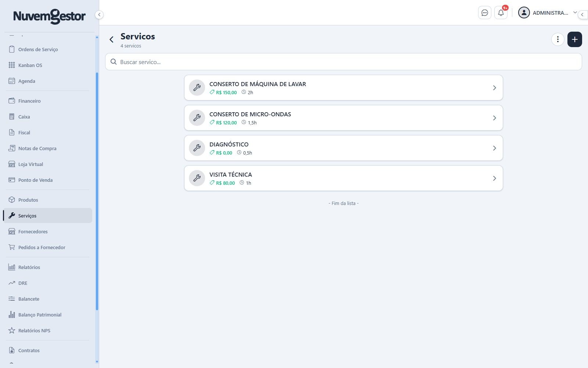Go to Financeiro section
The width and height of the screenshot is (588, 368).
pos(48,101)
